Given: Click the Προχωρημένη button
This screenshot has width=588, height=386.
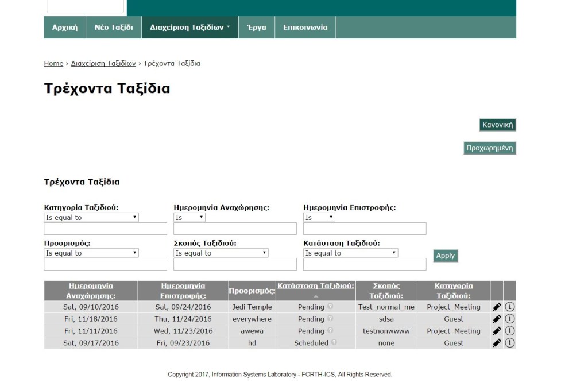Looking at the screenshot, I should tap(489, 148).
